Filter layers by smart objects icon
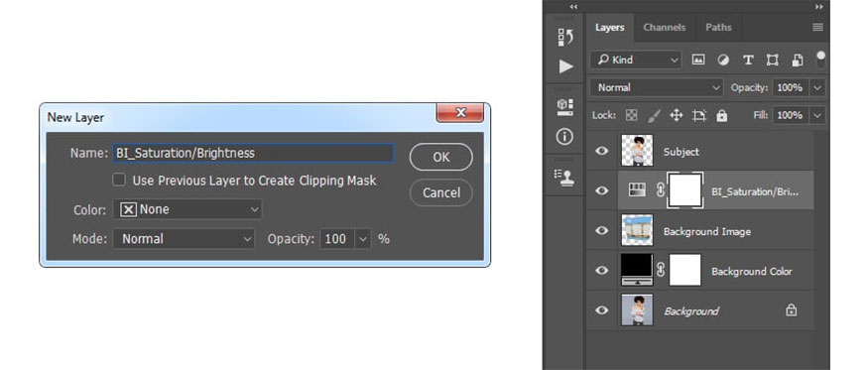Image resolution: width=868 pixels, height=370 pixels. click(x=798, y=60)
